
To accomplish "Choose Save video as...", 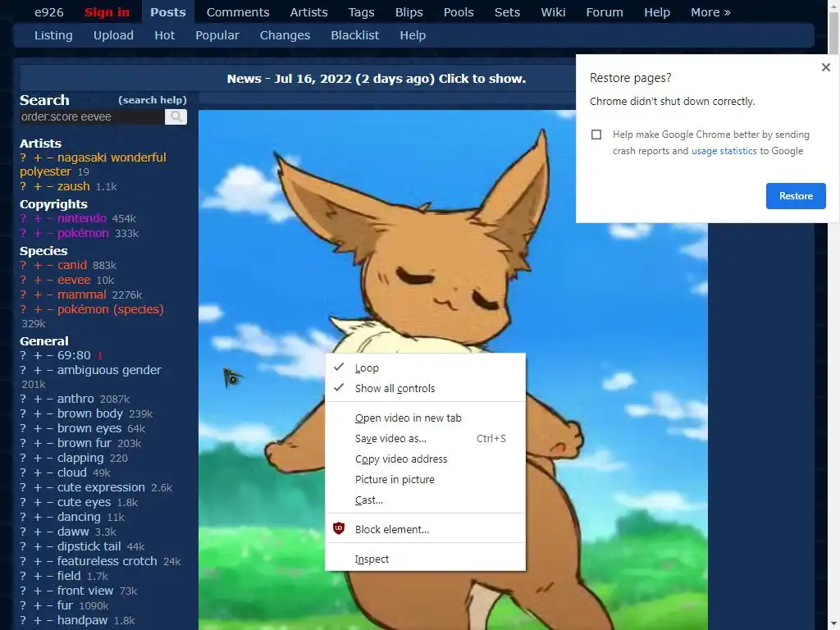I will pyautogui.click(x=426, y=438).
